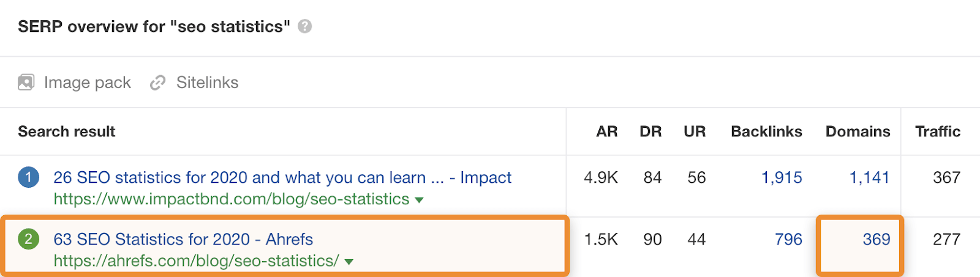Image resolution: width=980 pixels, height=277 pixels.
Task: Click the Image pack icon
Action: [x=26, y=83]
